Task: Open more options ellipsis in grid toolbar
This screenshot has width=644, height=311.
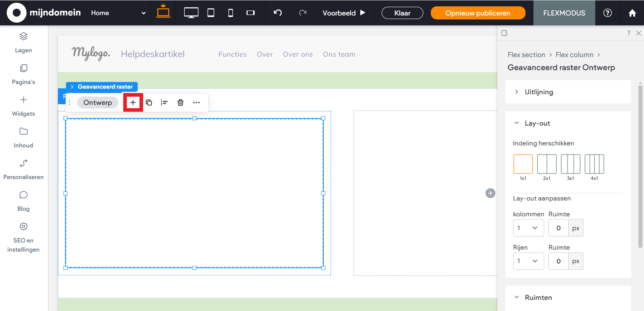Action: pyautogui.click(x=196, y=103)
